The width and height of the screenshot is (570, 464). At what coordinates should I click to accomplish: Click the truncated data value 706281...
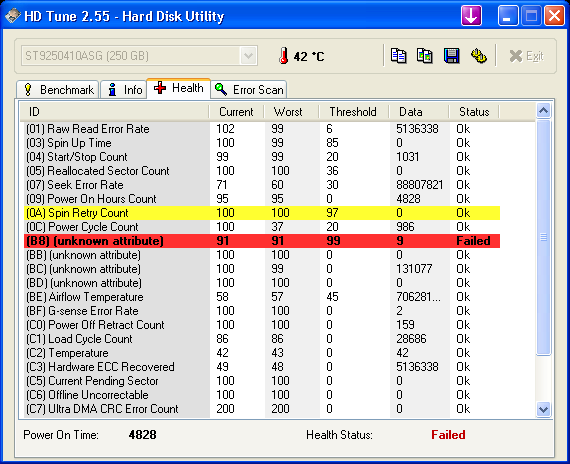(x=418, y=297)
